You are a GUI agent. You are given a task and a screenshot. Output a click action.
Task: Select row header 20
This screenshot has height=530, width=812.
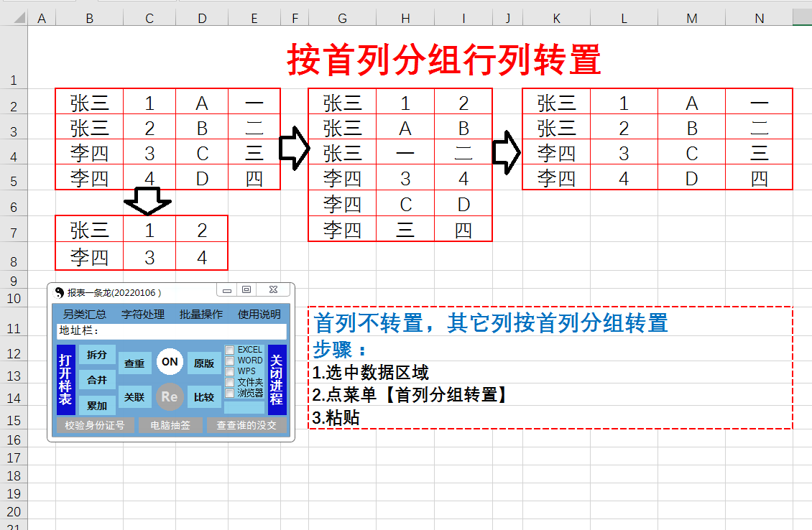[14, 512]
